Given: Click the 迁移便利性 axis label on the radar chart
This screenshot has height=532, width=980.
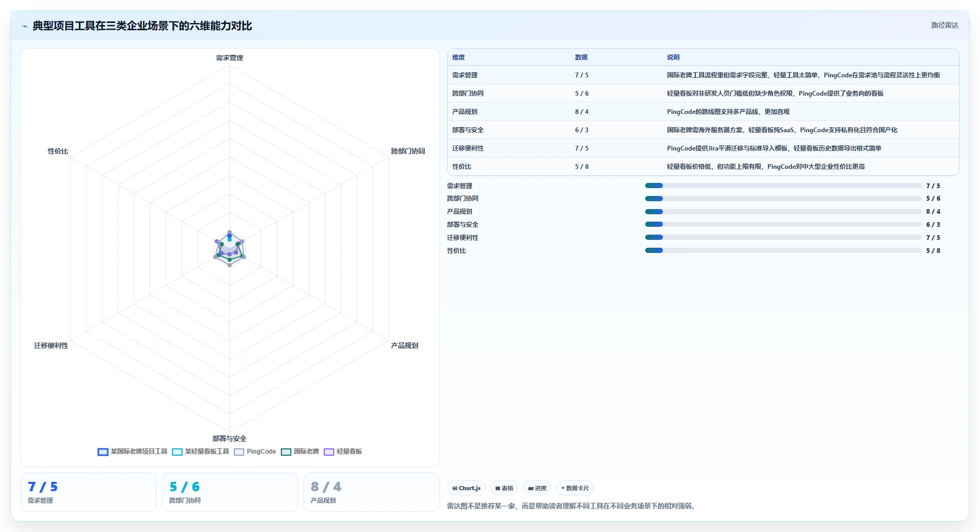Looking at the screenshot, I should coord(51,346).
